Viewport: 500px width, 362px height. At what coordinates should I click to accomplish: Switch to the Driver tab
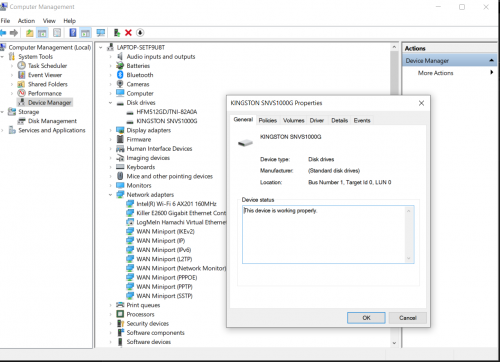pyautogui.click(x=317, y=120)
